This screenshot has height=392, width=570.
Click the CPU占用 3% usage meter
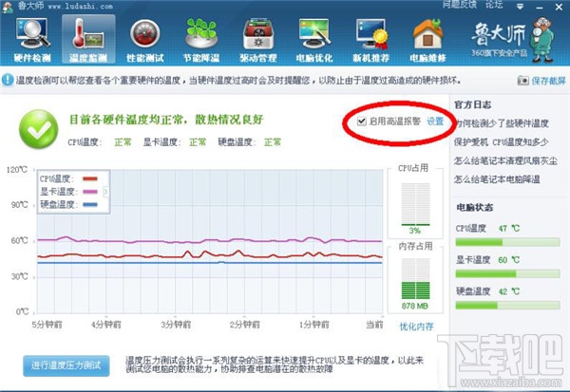point(415,204)
